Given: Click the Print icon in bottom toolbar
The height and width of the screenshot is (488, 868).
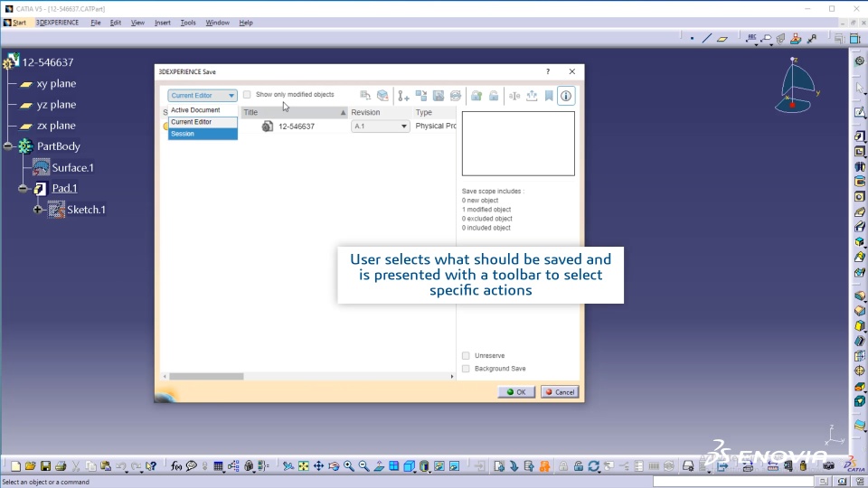Looking at the screenshot, I should pyautogui.click(x=61, y=466).
